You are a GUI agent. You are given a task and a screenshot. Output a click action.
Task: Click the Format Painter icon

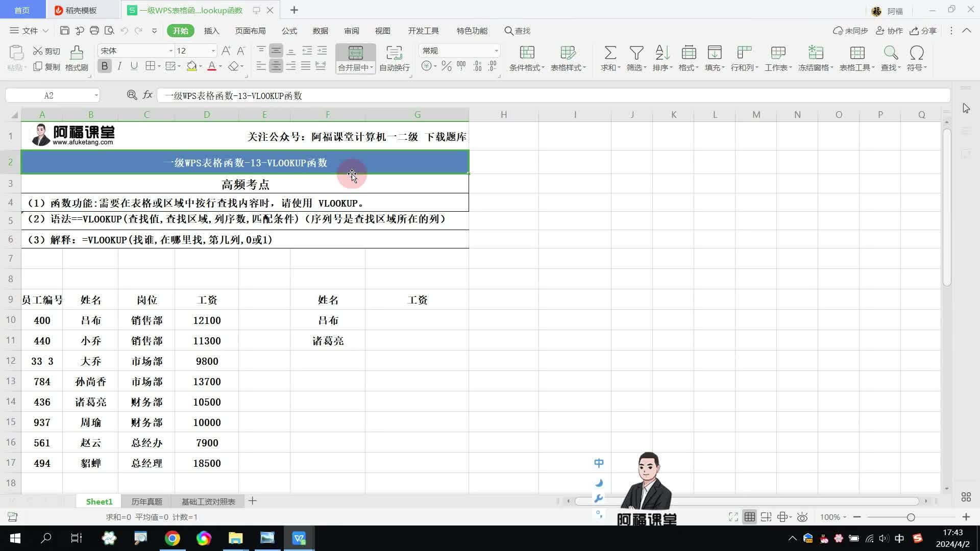77,53
